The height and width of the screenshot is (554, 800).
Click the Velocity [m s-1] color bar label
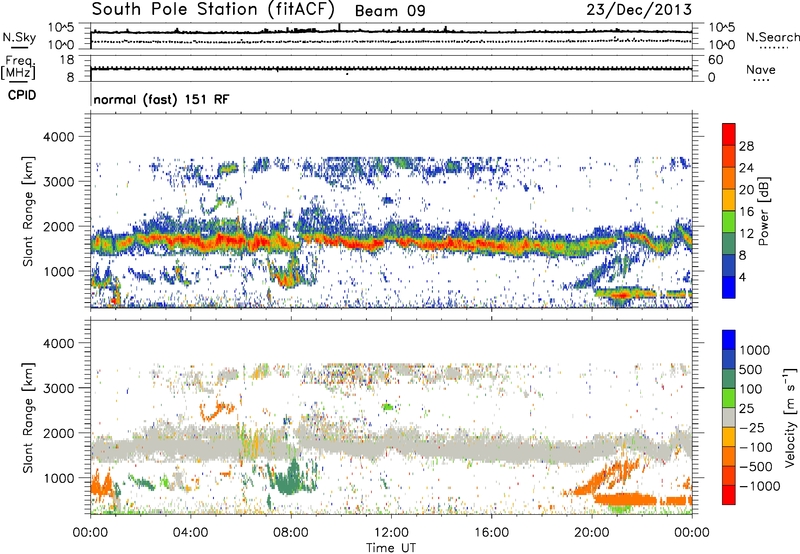click(x=790, y=416)
